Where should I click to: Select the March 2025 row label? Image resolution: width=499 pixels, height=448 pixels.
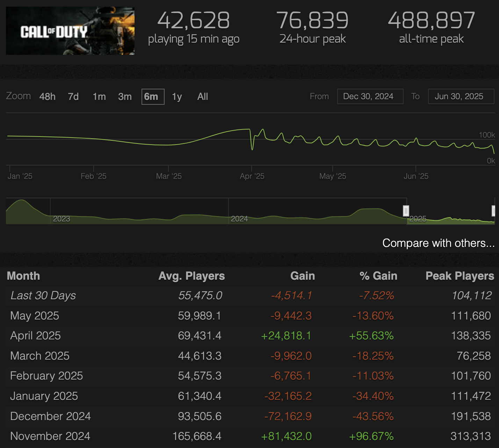pos(40,356)
